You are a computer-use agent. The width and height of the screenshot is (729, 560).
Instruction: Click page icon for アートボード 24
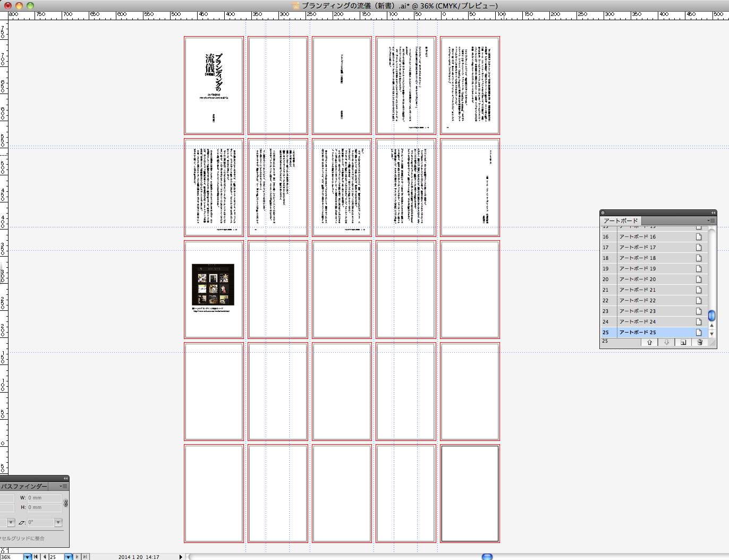(x=699, y=321)
